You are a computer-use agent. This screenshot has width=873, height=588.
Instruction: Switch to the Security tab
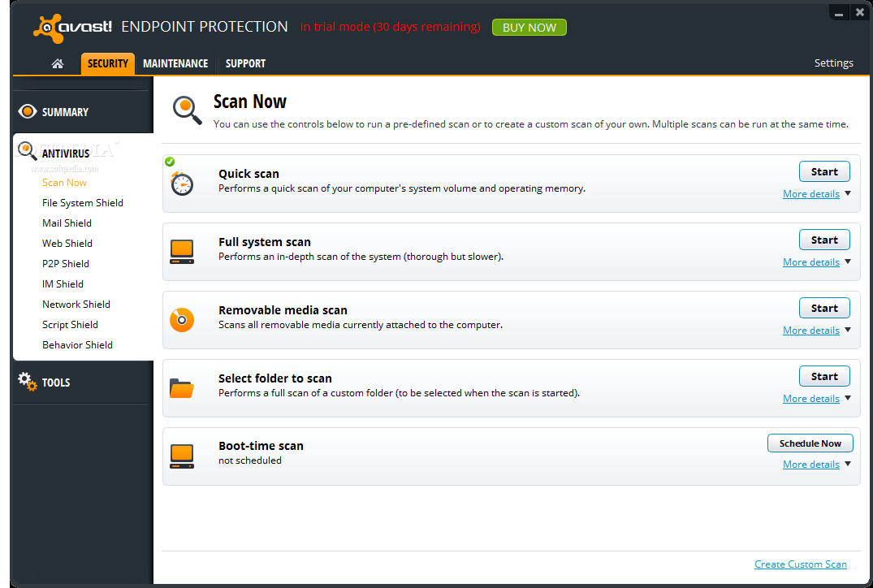tap(107, 63)
